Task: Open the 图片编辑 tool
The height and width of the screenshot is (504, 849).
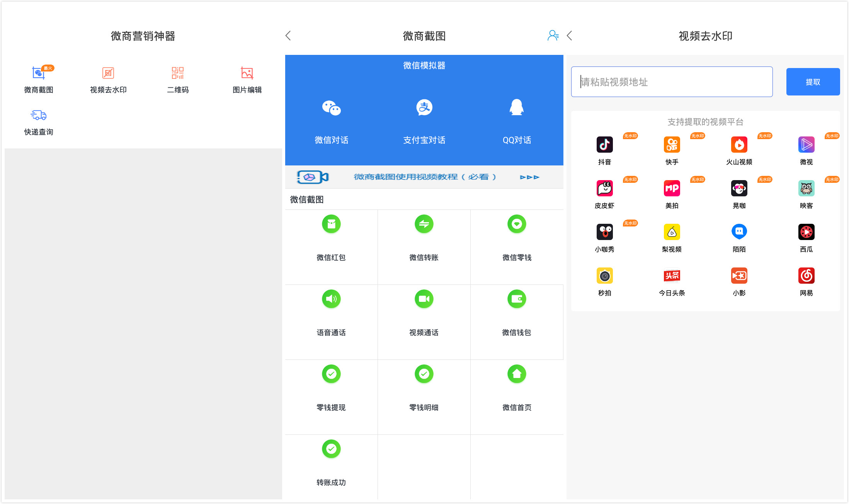Action: 247,80
